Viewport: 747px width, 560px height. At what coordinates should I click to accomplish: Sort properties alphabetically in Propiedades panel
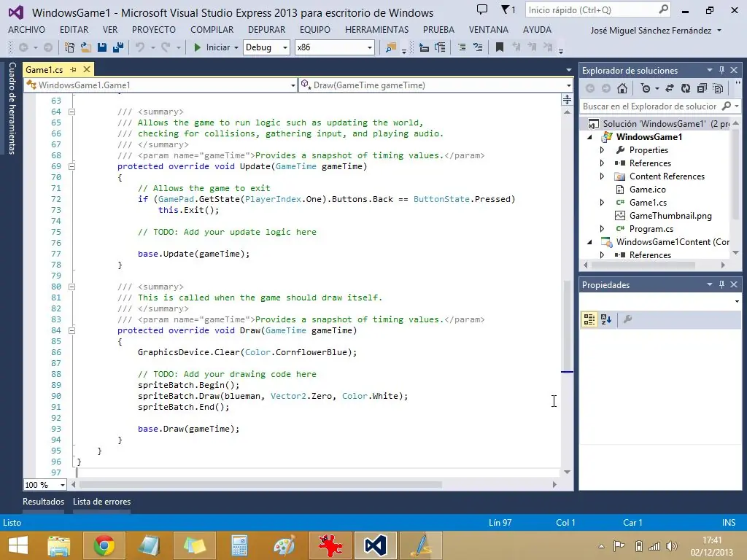tap(606, 319)
